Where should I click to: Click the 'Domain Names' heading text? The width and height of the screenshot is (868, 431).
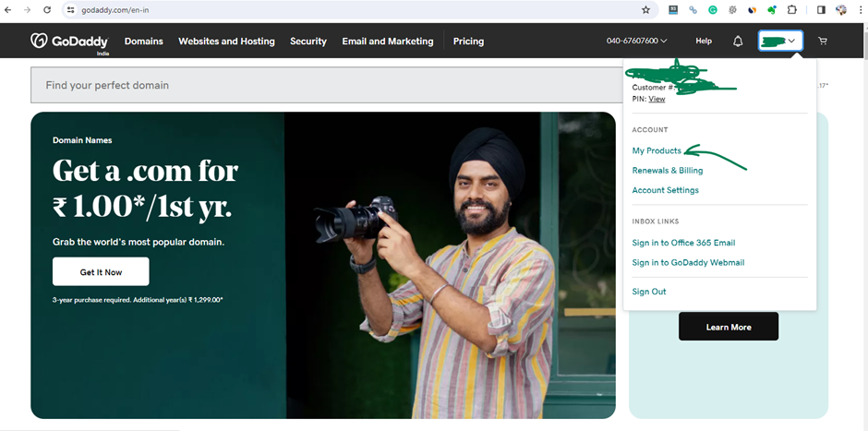coord(82,140)
